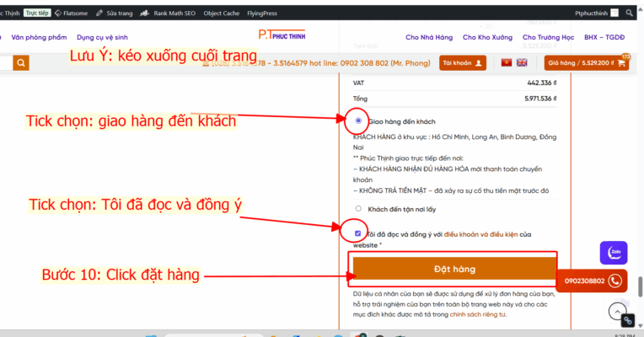Switch language with the Vietnamese flag
The width and height of the screenshot is (644, 337).
click(507, 62)
